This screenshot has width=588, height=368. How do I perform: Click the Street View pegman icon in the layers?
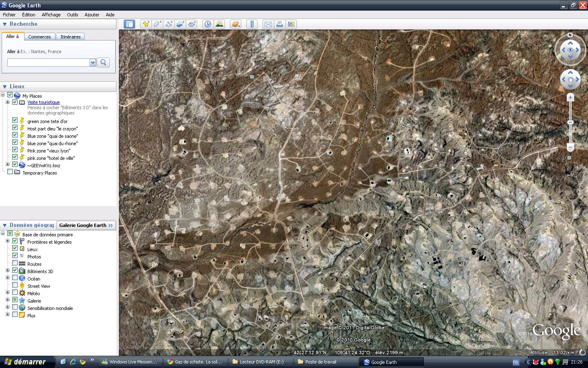coord(22,285)
